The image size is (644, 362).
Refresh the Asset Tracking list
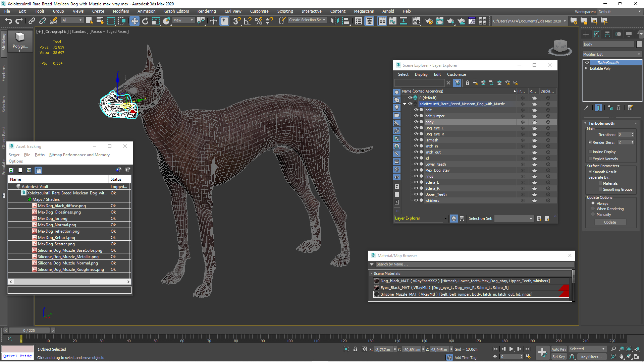point(11,170)
